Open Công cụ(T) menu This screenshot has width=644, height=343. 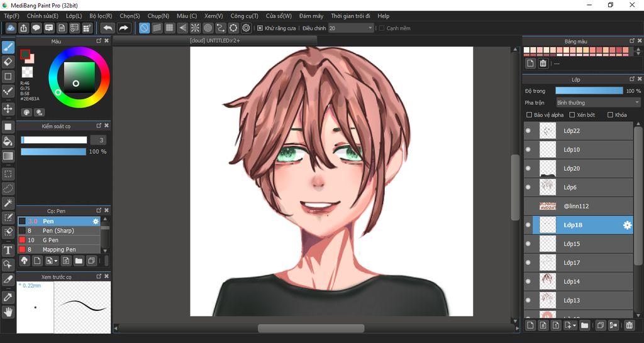pyautogui.click(x=245, y=16)
